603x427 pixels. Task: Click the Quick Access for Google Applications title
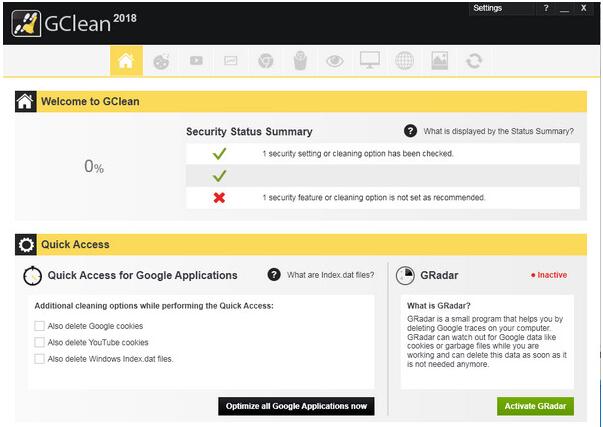[142, 275]
